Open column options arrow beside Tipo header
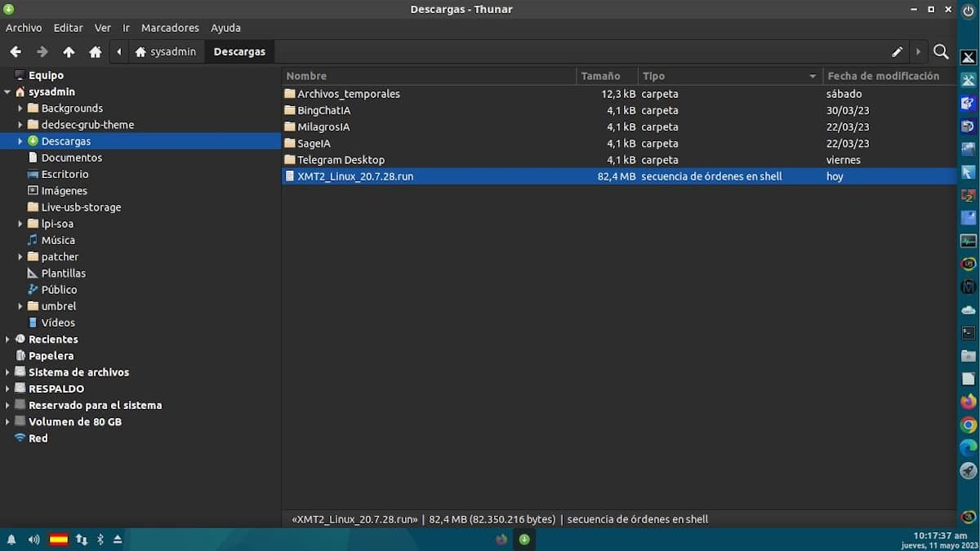This screenshot has height=551, width=980. tap(813, 76)
